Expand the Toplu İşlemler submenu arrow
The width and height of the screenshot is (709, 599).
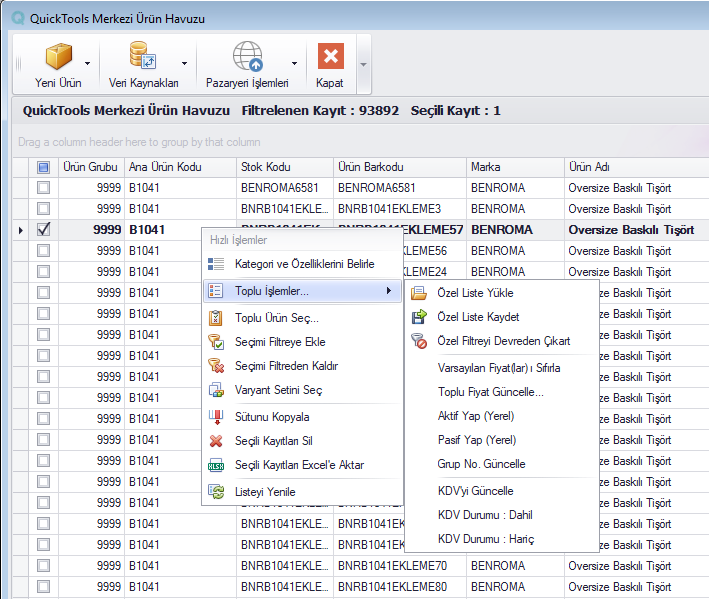388,291
